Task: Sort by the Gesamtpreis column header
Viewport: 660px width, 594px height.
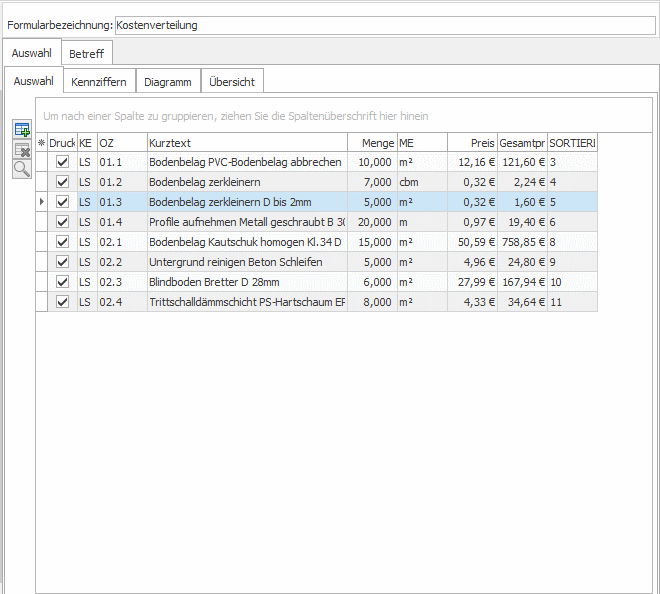Action: [522, 143]
